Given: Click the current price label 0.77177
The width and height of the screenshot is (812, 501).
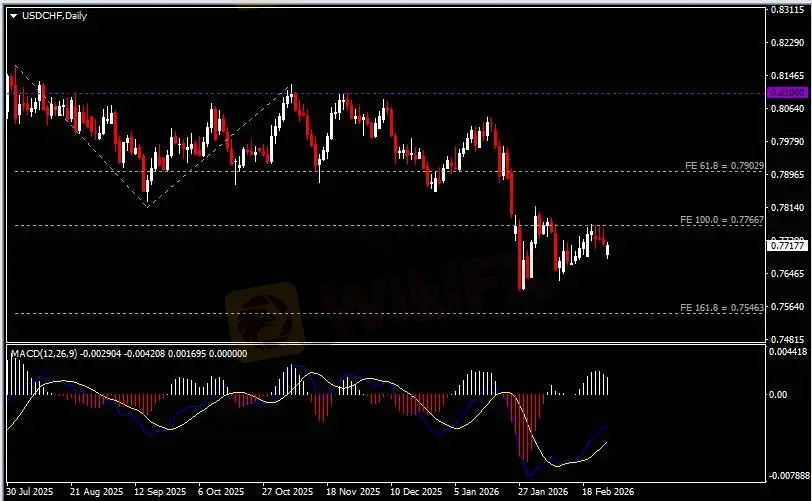Looking at the screenshot, I should point(786,245).
